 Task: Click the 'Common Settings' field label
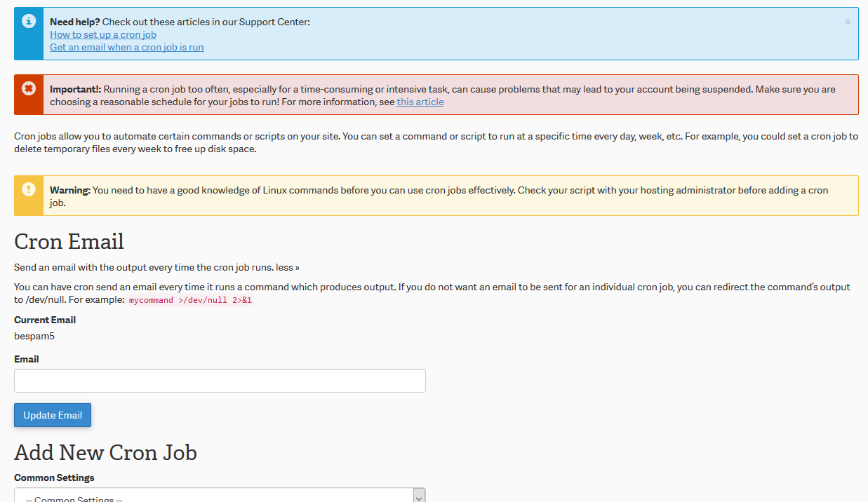coord(54,477)
